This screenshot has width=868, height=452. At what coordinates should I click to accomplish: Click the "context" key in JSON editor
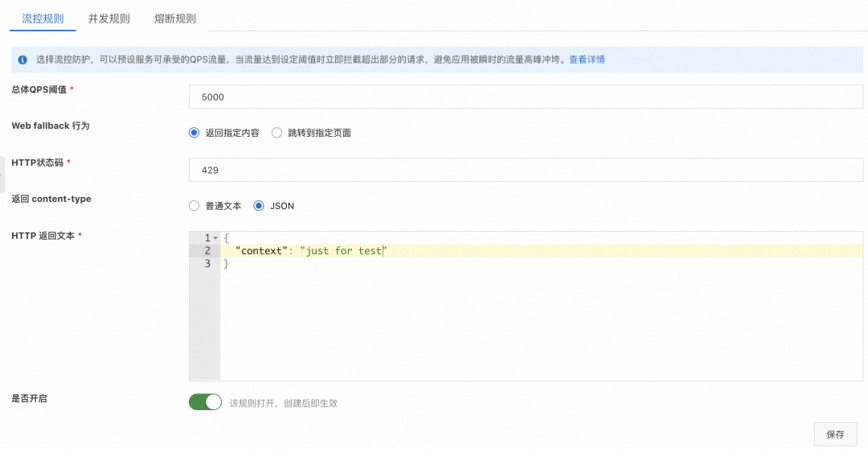pos(260,251)
